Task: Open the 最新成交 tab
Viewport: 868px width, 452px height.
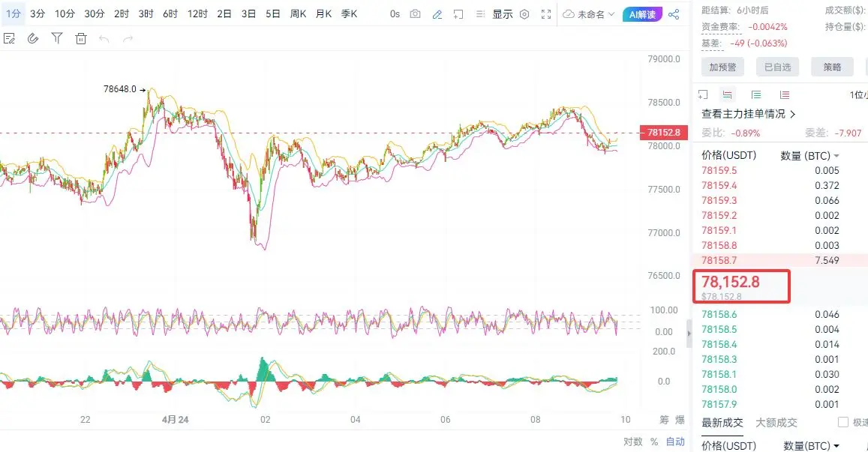Action: tap(722, 423)
